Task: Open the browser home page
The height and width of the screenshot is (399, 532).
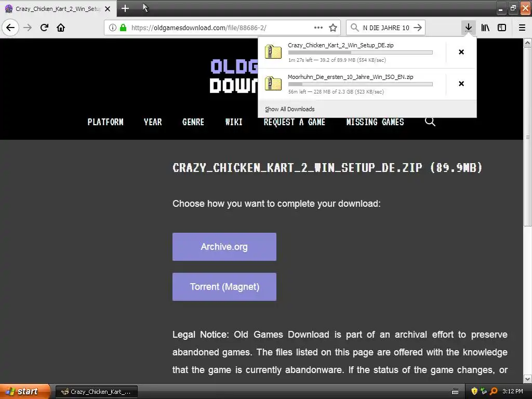Action: tap(61, 28)
